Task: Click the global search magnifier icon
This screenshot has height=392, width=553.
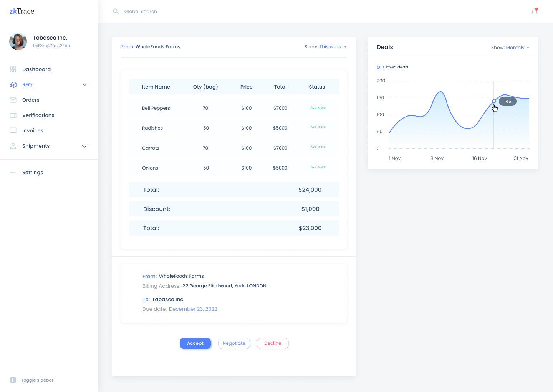Action: click(x=116, y=12)
